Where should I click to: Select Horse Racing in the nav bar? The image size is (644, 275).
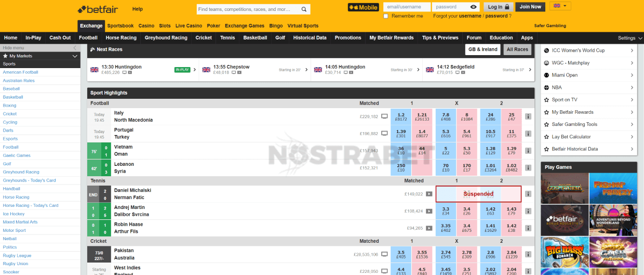pyautogui.click(x=121, y=38)
